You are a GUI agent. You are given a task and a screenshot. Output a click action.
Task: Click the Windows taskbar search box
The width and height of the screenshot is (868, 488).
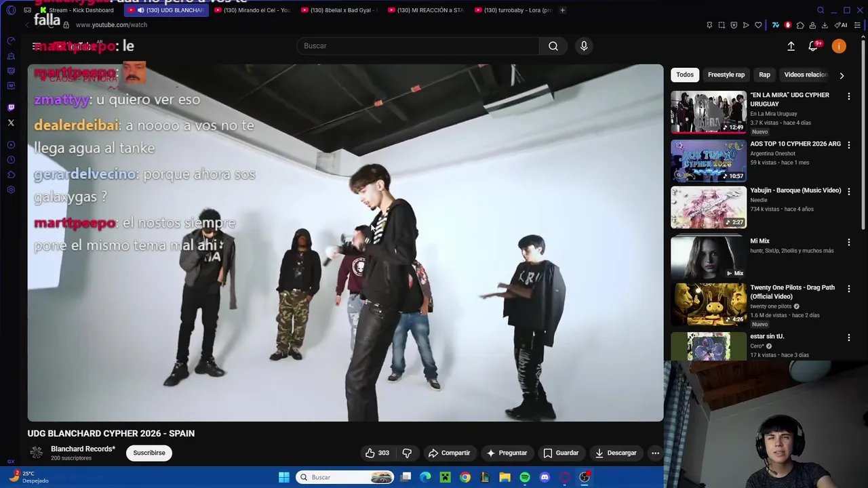[346, 477]
